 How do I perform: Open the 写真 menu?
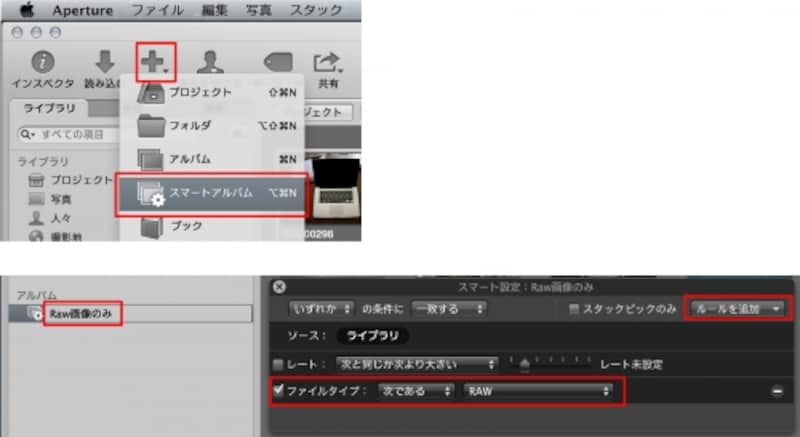click(258, 10)
